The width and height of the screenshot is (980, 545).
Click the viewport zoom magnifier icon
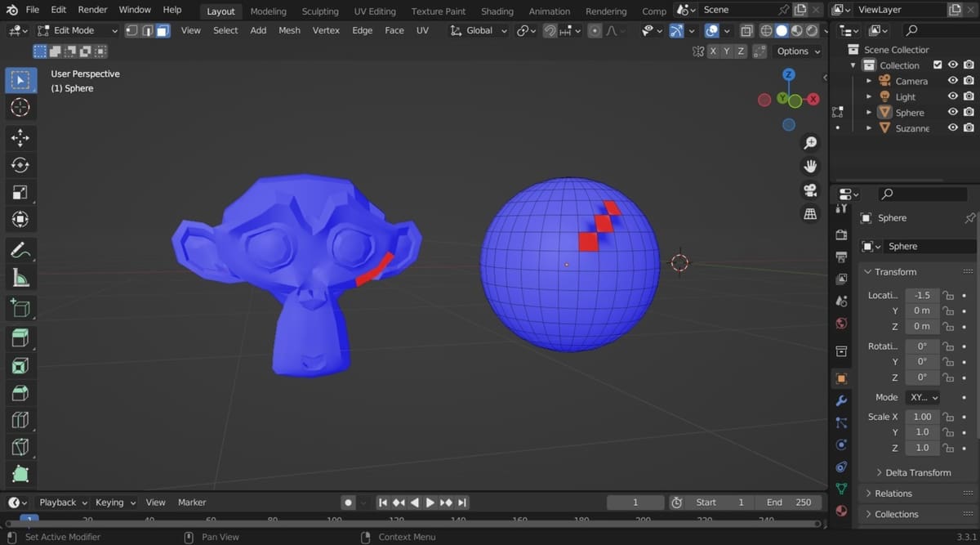[810, 143]
